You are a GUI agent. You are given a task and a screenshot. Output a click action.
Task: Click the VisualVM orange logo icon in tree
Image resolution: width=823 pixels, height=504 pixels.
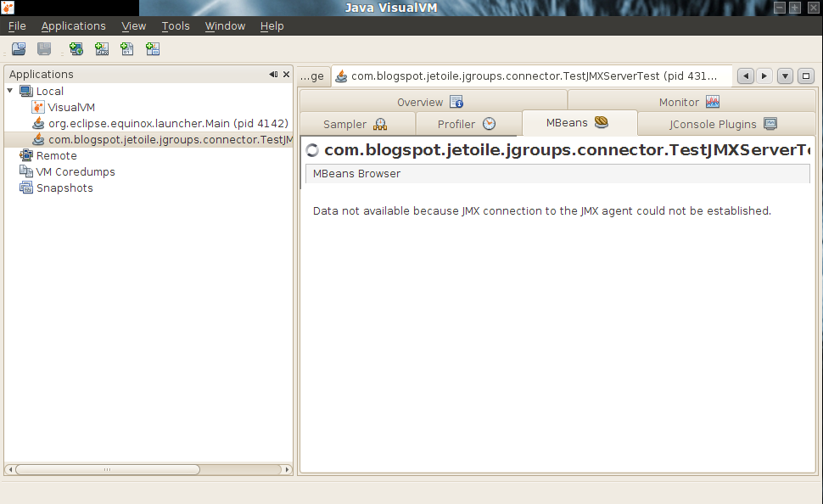(x=38, y=107)
